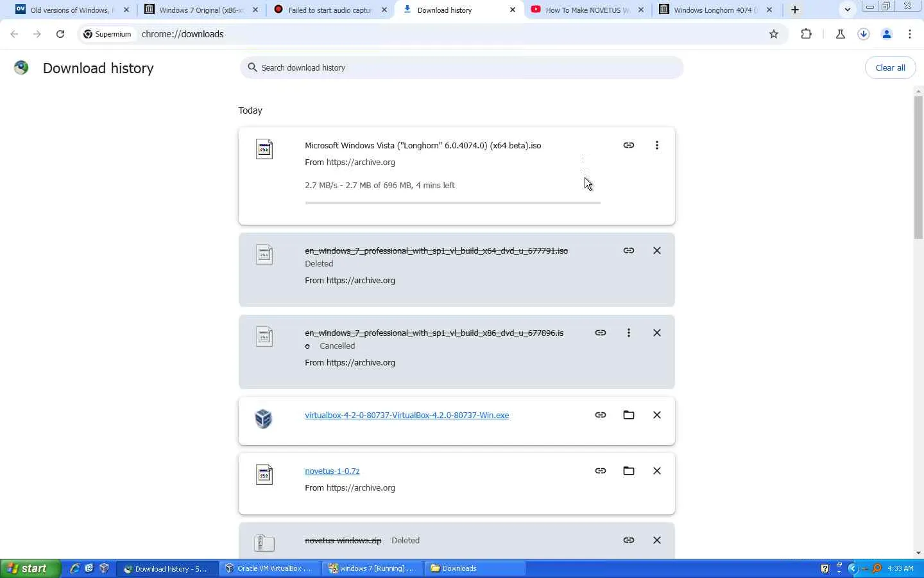Click the VirtualBox installer file icon

click(x=264, y=419)
